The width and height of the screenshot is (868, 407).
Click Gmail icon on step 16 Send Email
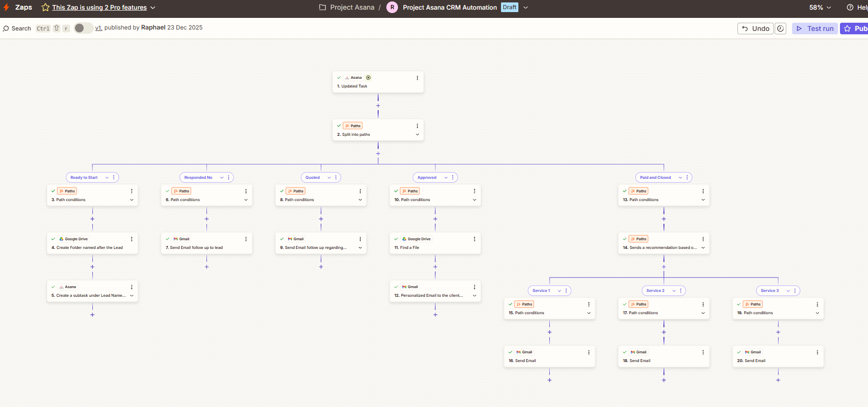tap(518, 352)
